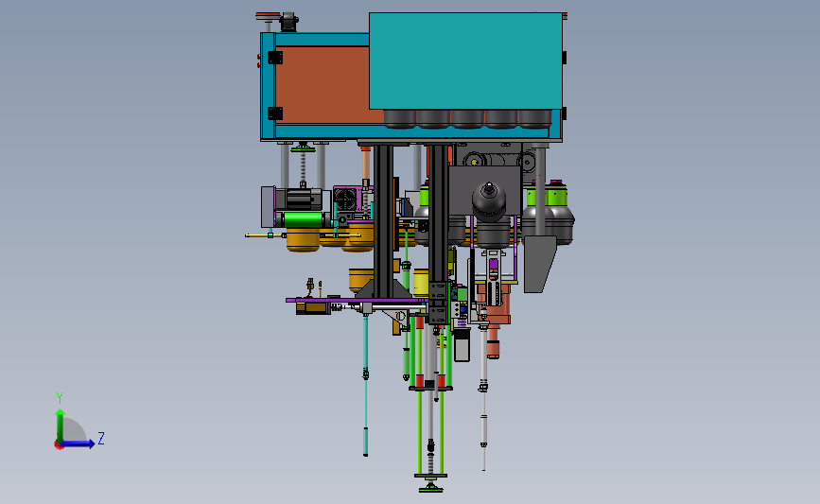Click the blue Z axis arrow of the view triad
This screenshot has width=820, height=504.
coord(78,443)
